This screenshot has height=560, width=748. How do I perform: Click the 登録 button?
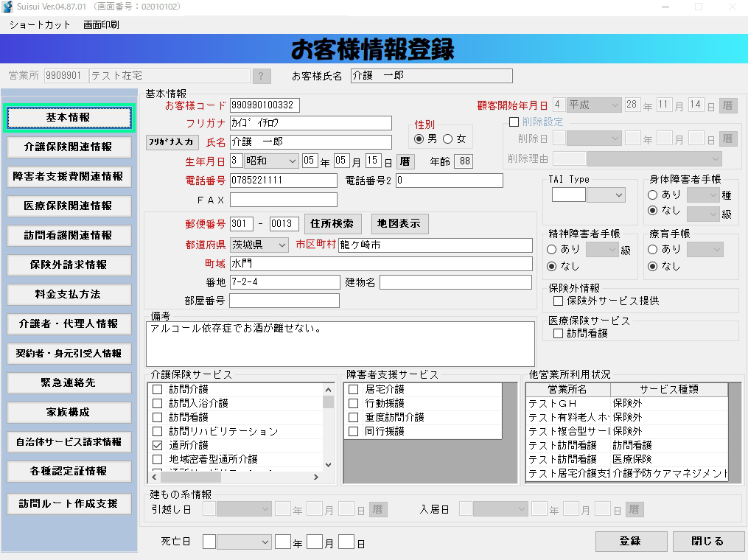click(629, 542)
